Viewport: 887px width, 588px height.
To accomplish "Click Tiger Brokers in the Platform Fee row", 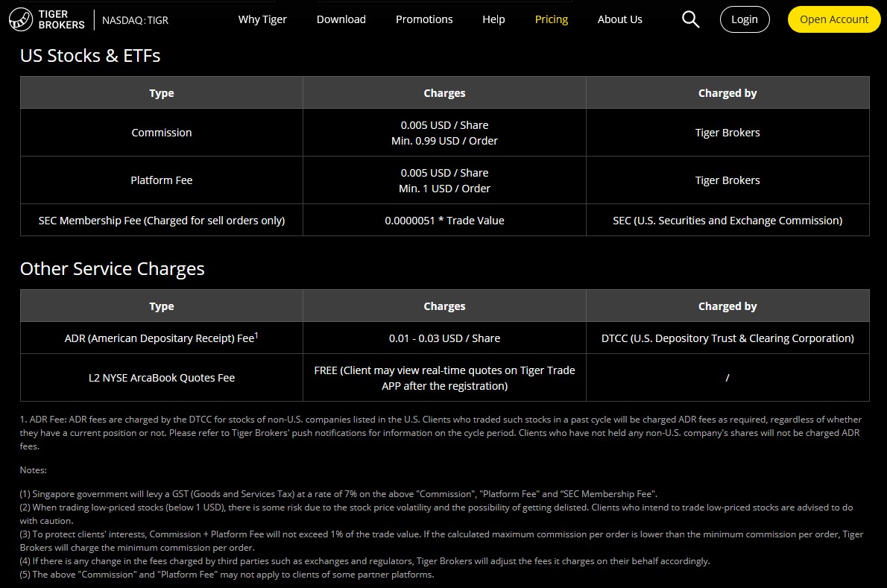I will coord(727,180).
